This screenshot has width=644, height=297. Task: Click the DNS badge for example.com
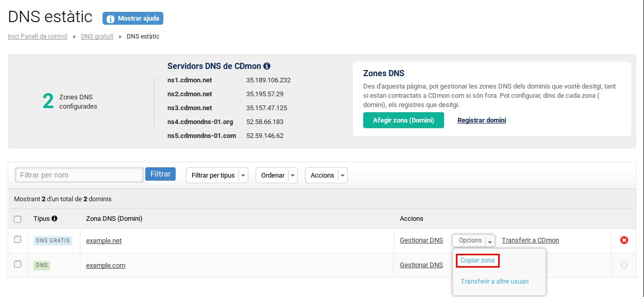click(42, 265)
